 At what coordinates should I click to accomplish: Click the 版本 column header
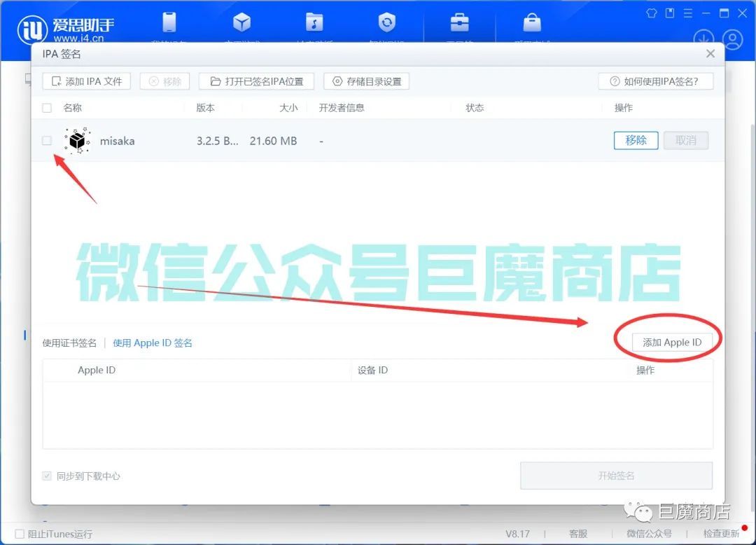click(x=205, y=108)
